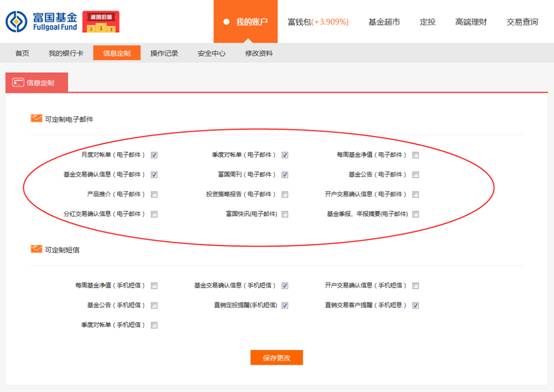554x392 pixels.
Task: Uncheck 季度对账单 email checkbox
Action: pyautogui.click(x=285, y=155)
